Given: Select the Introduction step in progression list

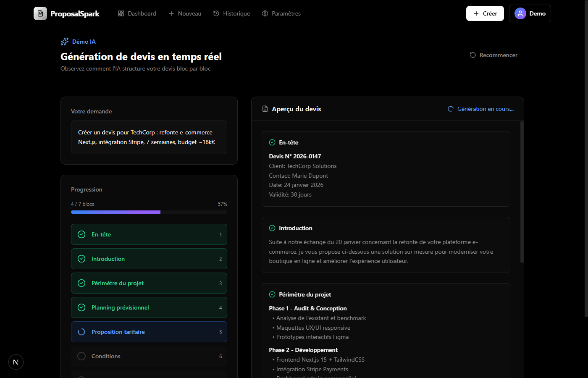Looking at the screenshot, I should tap(149, 259).
